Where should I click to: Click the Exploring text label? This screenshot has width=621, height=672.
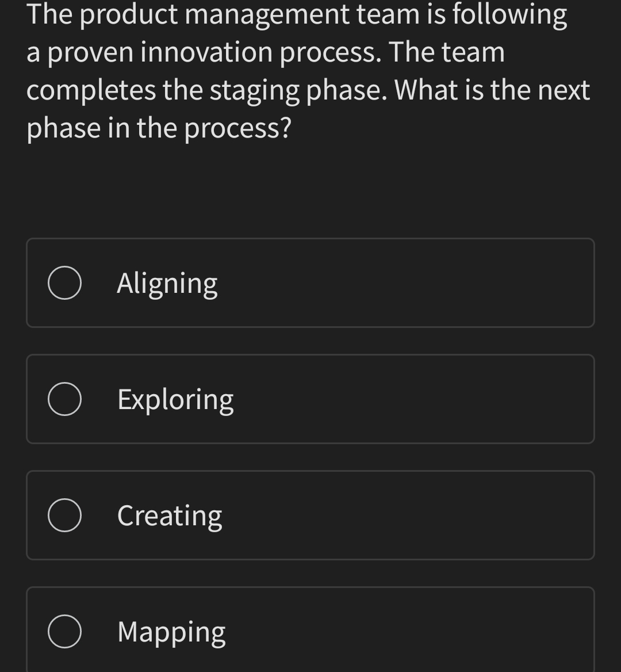click(175, 399)
